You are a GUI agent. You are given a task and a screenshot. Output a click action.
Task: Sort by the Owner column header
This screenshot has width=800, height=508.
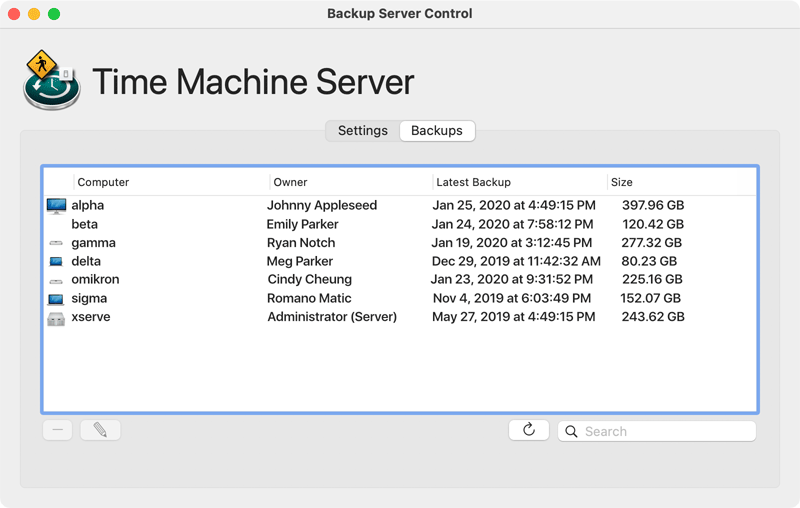click(x=290, y=182)
